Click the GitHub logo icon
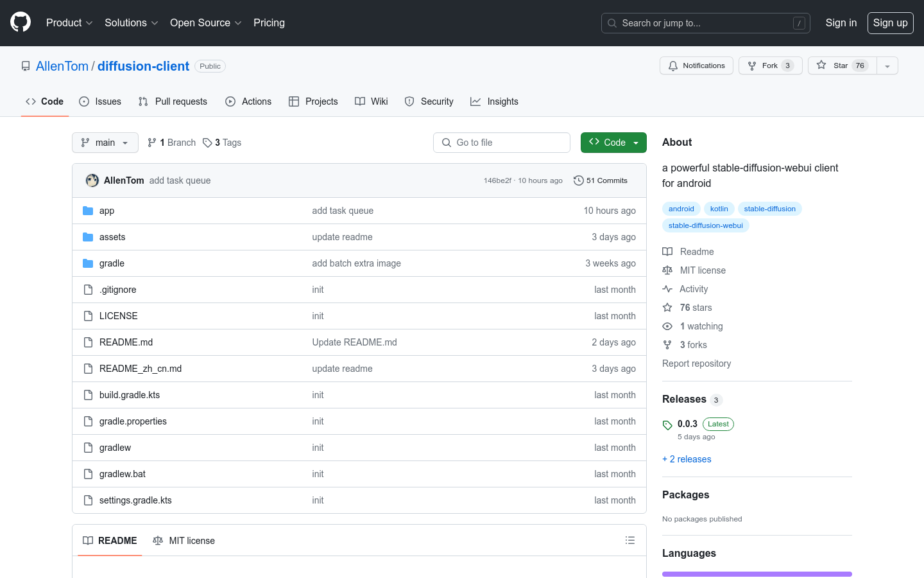This screenshot has width=924, height=578. point(21,22)
